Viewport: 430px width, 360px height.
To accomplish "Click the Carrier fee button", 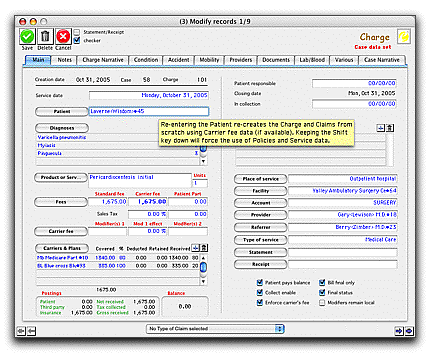I will (x=61, y=231).
